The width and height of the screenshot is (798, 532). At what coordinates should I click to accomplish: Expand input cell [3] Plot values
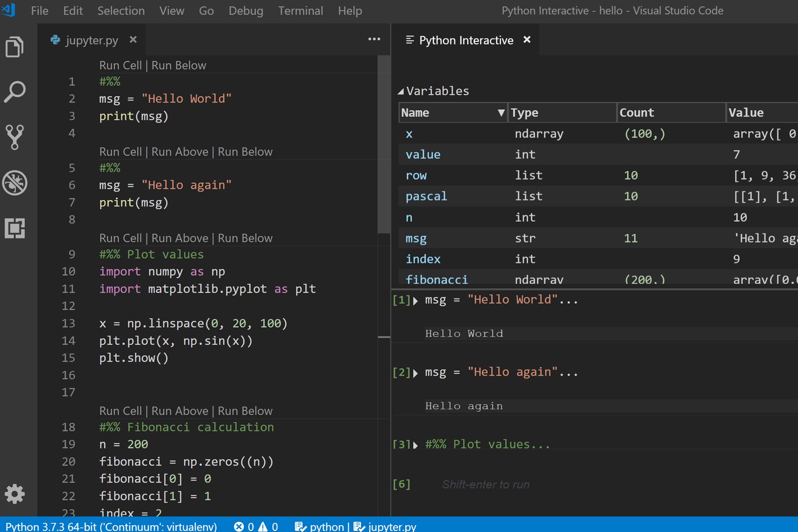tap(415, 445)
